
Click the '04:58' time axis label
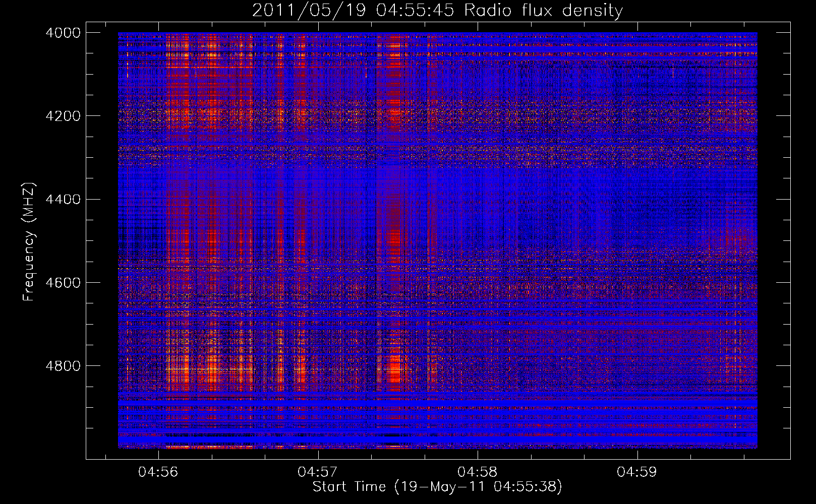click(478, 472)
